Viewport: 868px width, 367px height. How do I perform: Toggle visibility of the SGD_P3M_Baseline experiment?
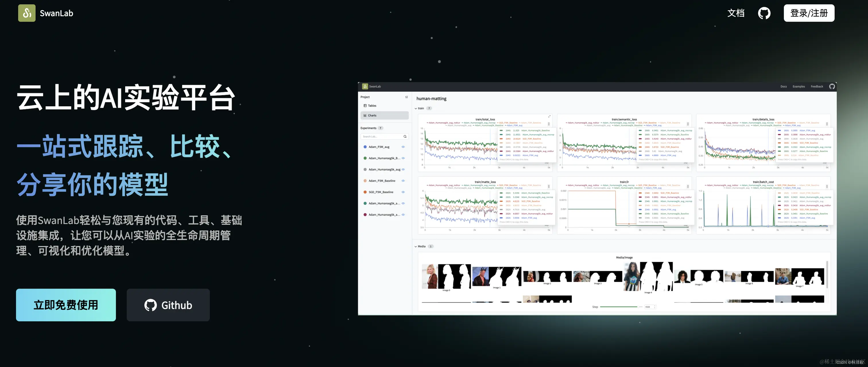click(x=403, y=192)
